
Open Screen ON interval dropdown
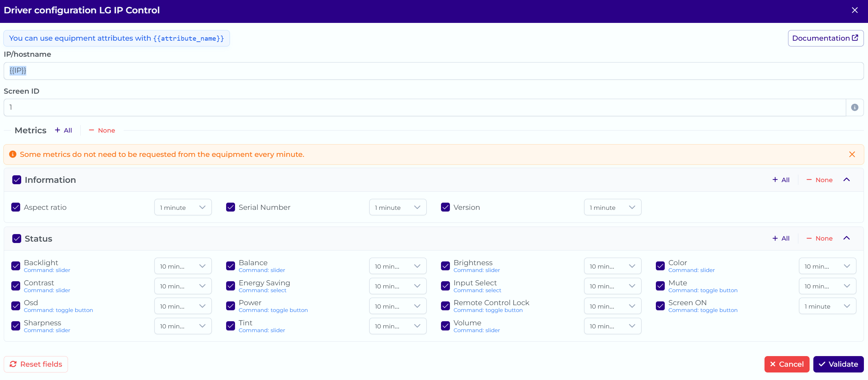point(827,306)
